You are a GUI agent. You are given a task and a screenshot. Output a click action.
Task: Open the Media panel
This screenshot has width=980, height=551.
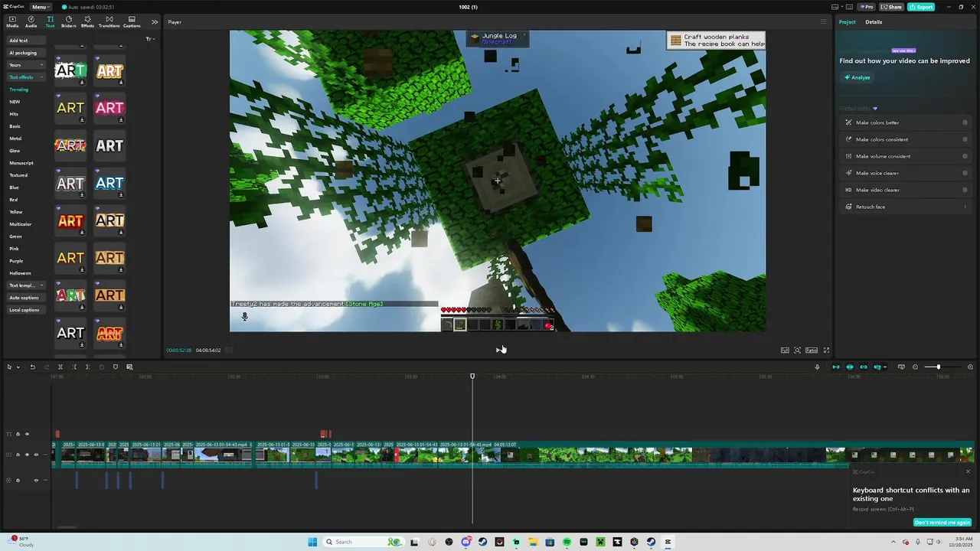pyautogui.click(x=12, y=21)
